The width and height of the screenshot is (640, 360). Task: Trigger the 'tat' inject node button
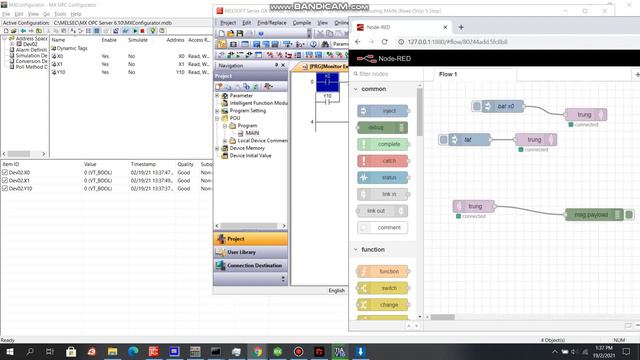(x=443, y=140)
